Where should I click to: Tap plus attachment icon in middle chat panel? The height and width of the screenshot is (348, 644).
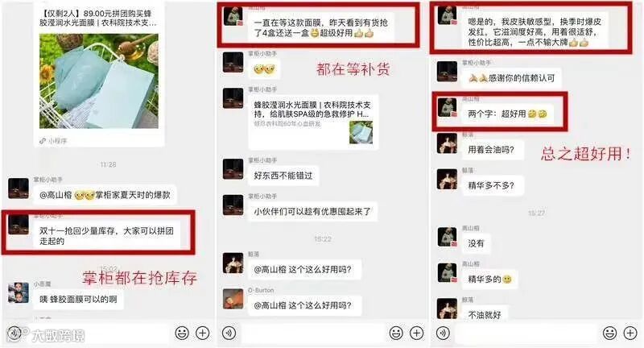(x=417, y=333)
